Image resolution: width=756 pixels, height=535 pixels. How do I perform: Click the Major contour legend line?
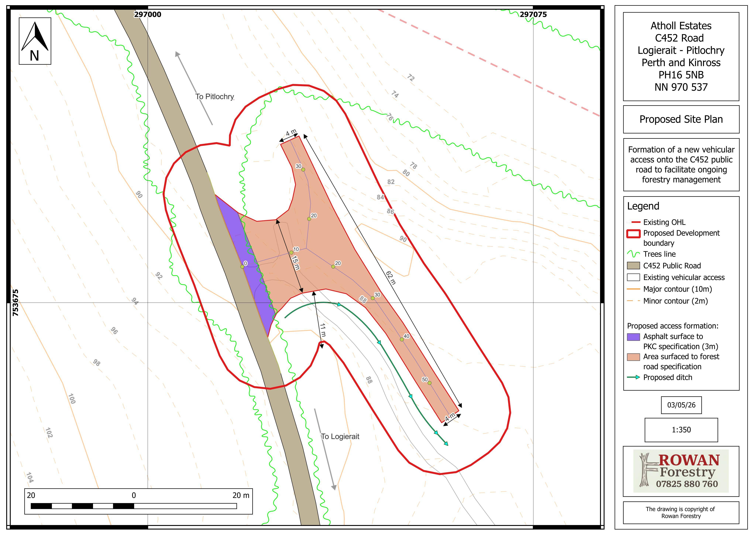pyautogui.click(x=633, y=289)
